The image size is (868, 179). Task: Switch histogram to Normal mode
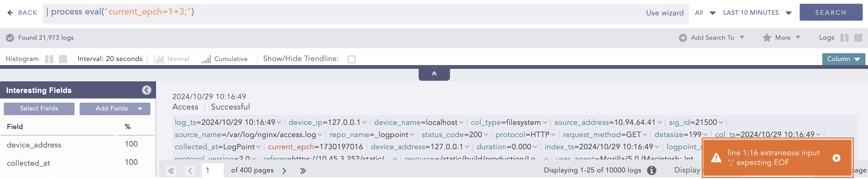click(172, 59)
